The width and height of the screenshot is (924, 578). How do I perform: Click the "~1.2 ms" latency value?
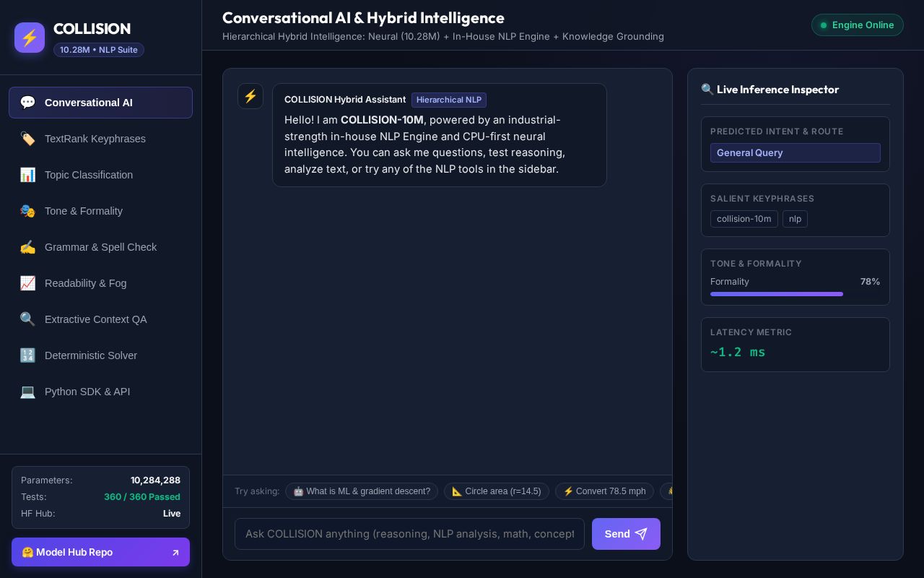click(738, 352)
